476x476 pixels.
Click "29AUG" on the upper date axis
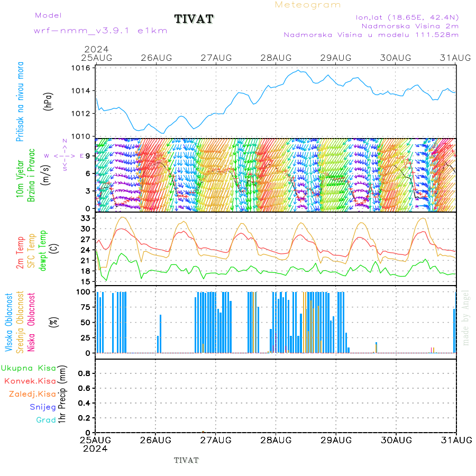(336, 58)
